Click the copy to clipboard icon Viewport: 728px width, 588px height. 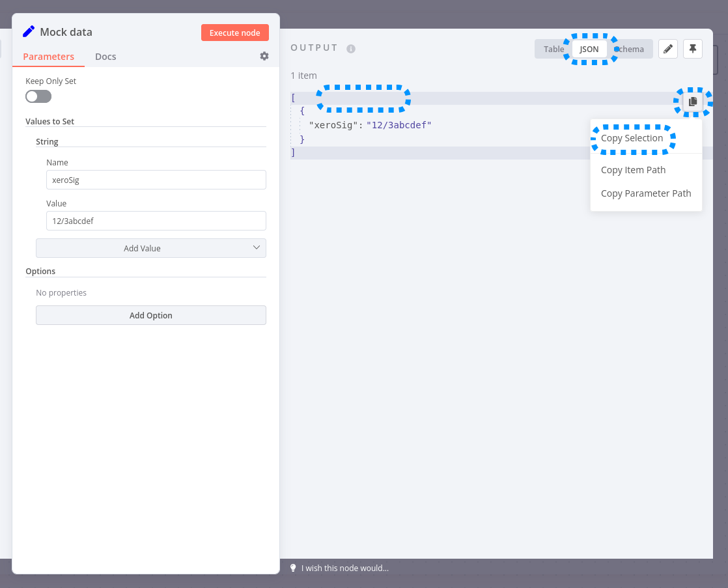coord(693,101)
